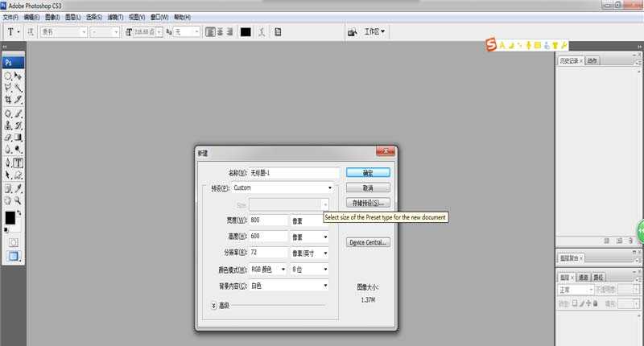The width and height of the screenshot is (644, 346).
Task: Switch to the 动作 tab
Action: click(592, 60)
